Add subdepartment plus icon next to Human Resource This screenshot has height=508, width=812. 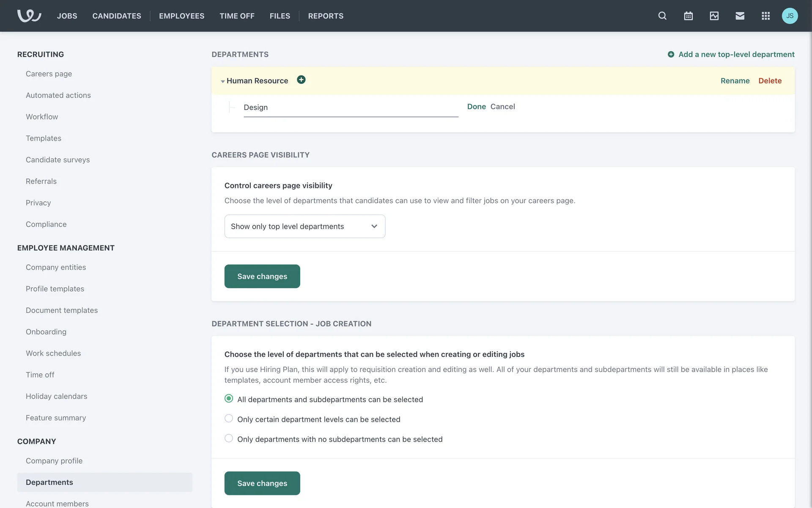coord(301,80)
